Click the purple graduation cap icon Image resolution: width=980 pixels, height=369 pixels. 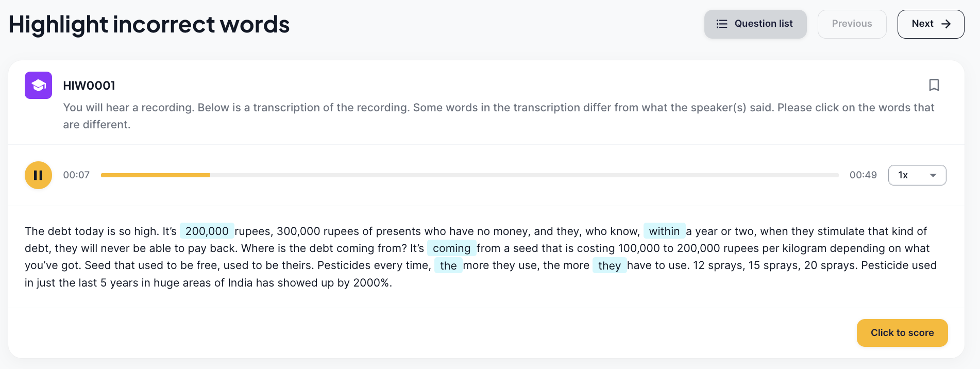click(x=38, y=85)
